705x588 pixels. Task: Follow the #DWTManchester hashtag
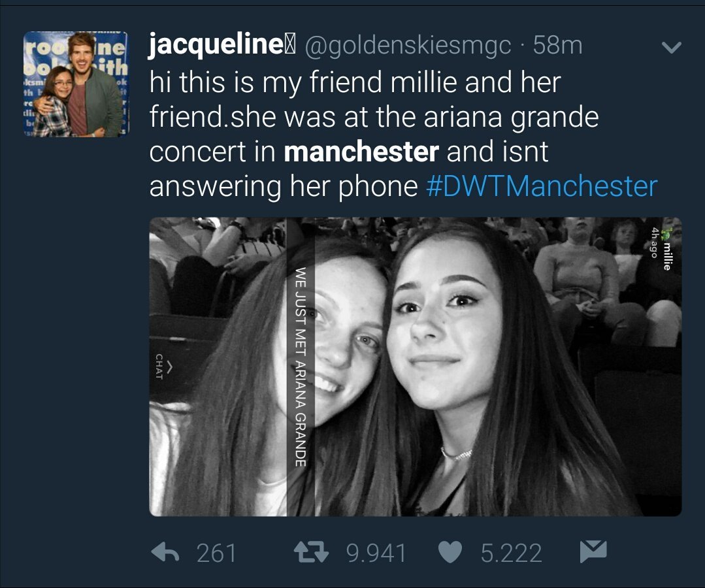coord(542,186)
